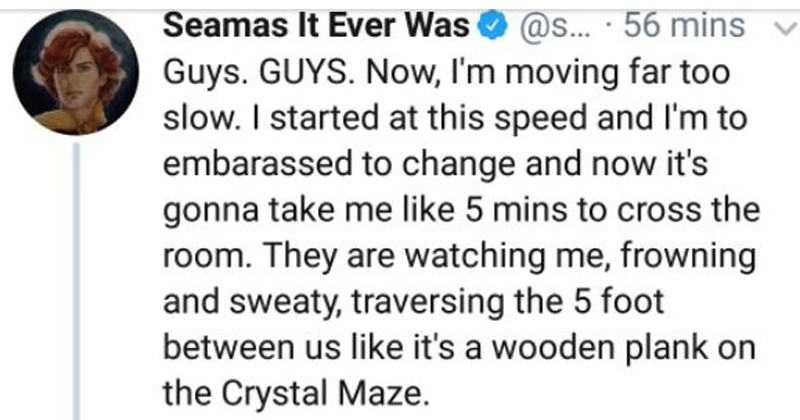Click the verified blue checkmark badge
This screenshot has width=800, height=420.
tap(495, 26)
